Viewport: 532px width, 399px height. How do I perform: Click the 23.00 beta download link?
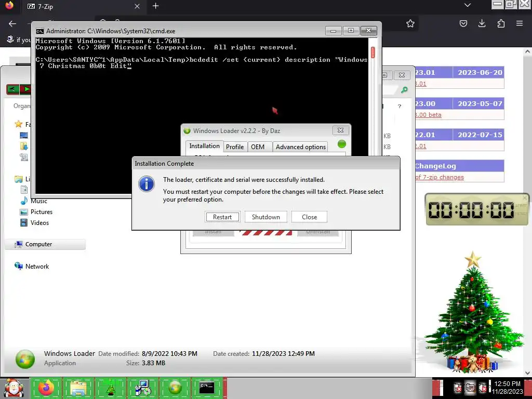coord(428,115)
